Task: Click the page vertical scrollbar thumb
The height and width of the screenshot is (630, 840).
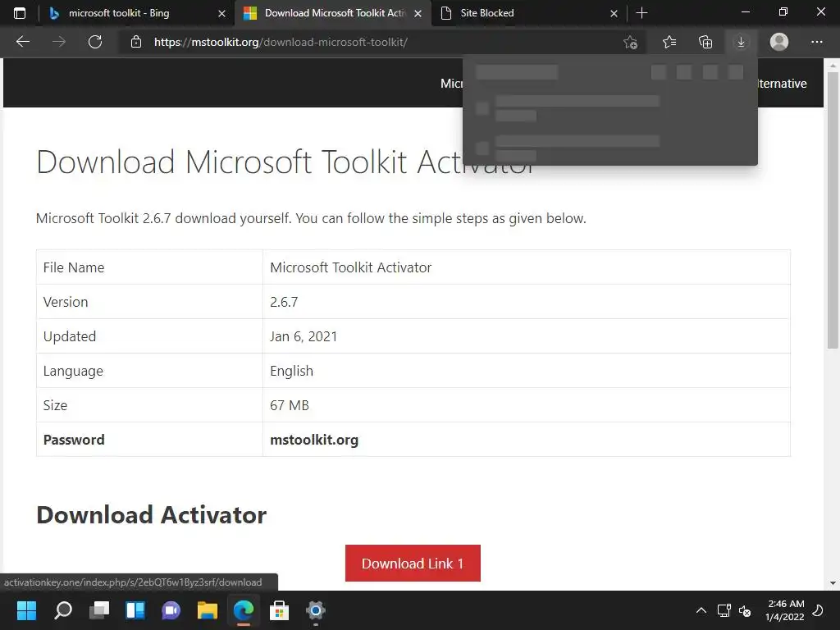Action: 832,210
